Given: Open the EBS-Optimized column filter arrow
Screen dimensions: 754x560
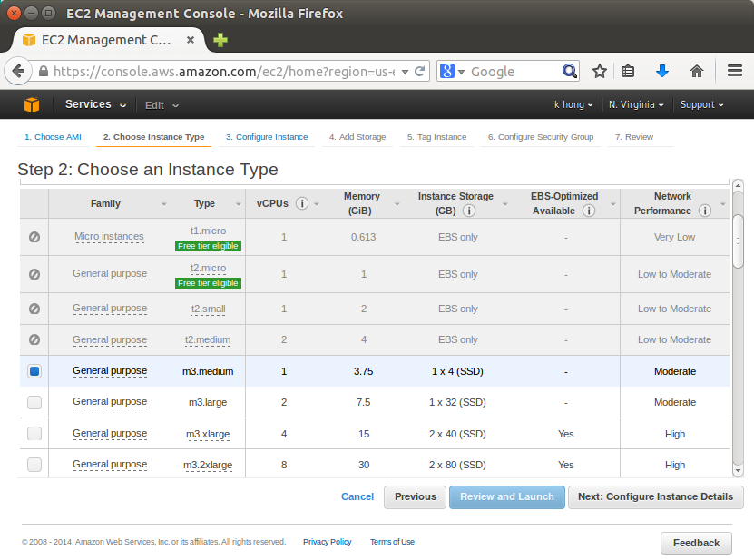Looking at the screenshot, I should point(613,204).
